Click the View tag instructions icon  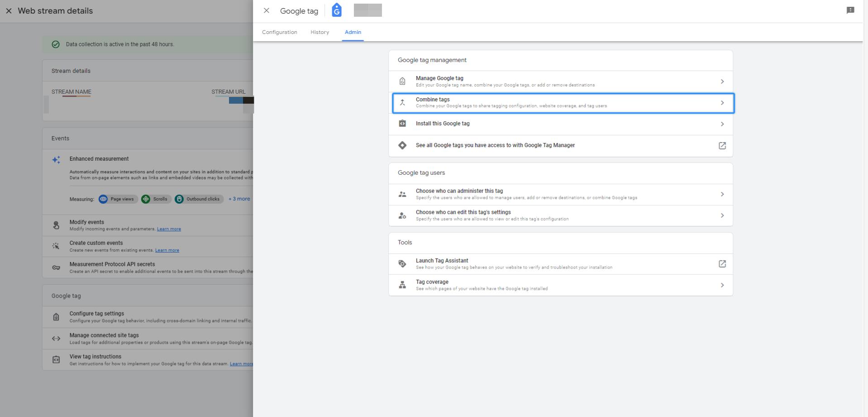56,359
